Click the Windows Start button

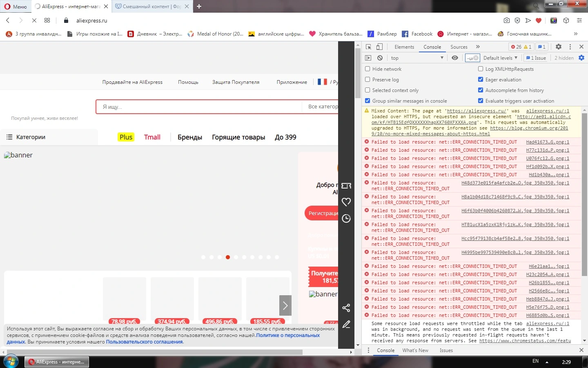point(11,362)
